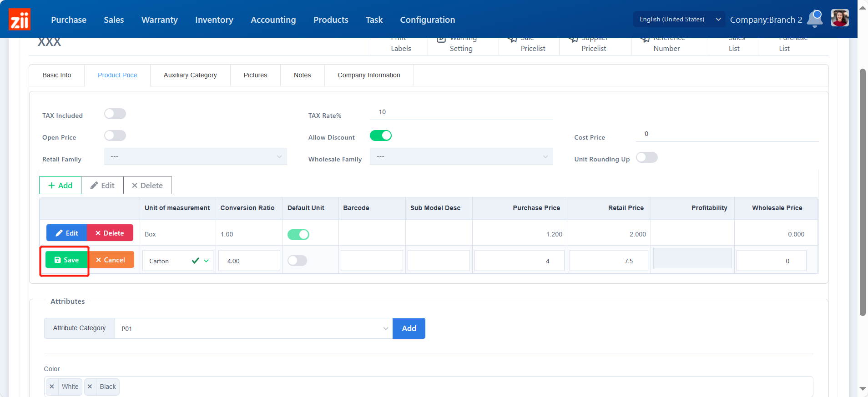Set Carton as default unit toggle
The height and width of the screenshot is (397, 868).
pos(298,261)
